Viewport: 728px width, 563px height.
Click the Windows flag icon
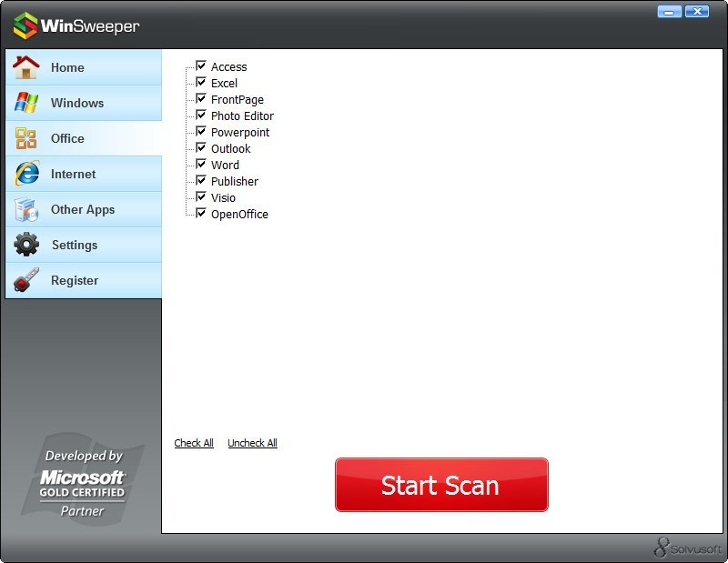click(26, 103)
